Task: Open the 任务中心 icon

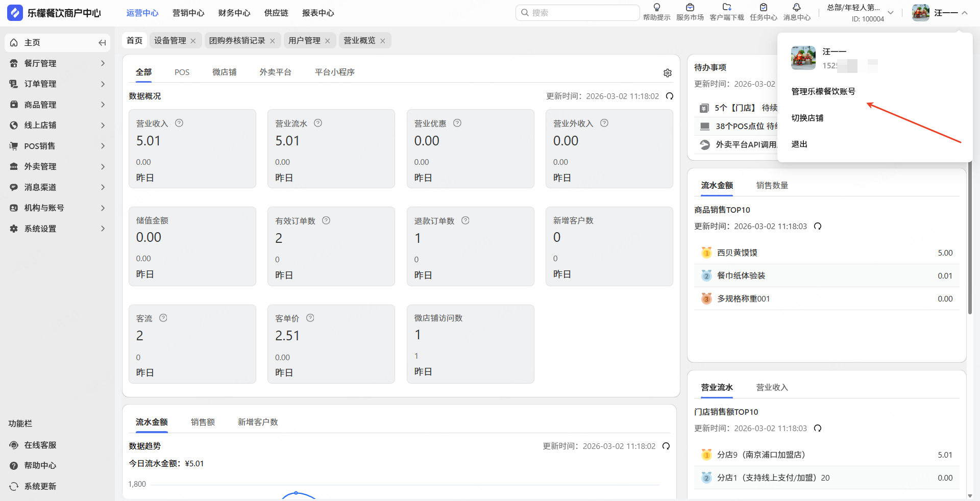Action: [x=763, y=8]
